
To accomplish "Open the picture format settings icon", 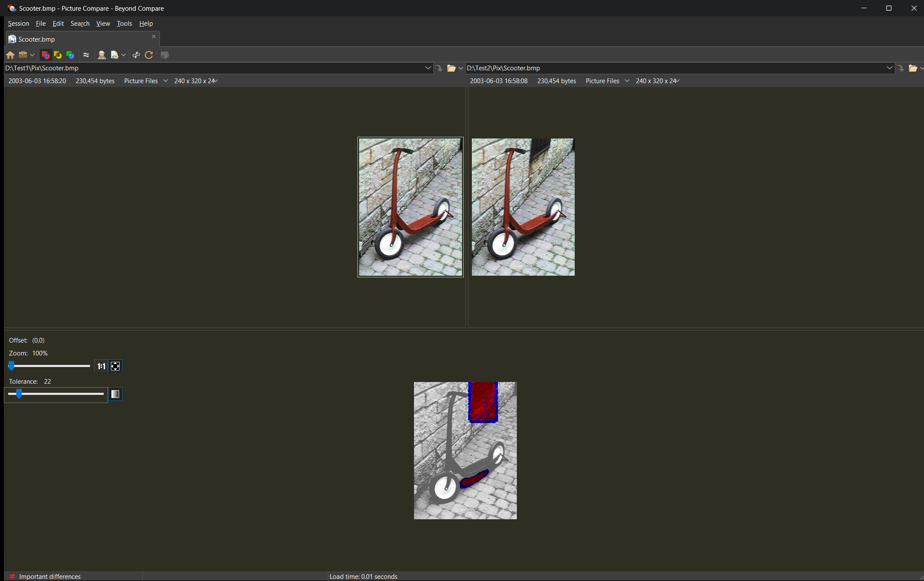I will [x=114, y=55].
